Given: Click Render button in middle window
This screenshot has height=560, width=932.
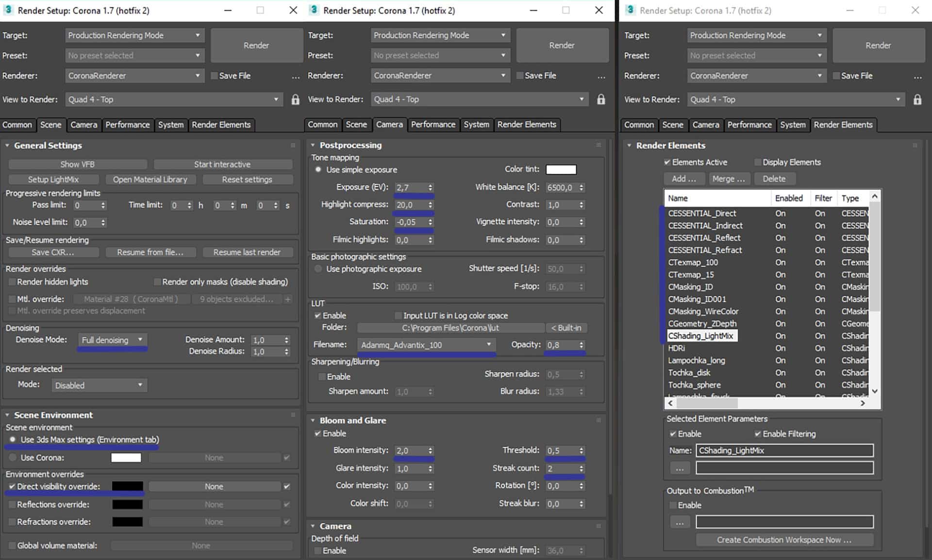Looking at the screenshot, I should [x=562, y=45].
